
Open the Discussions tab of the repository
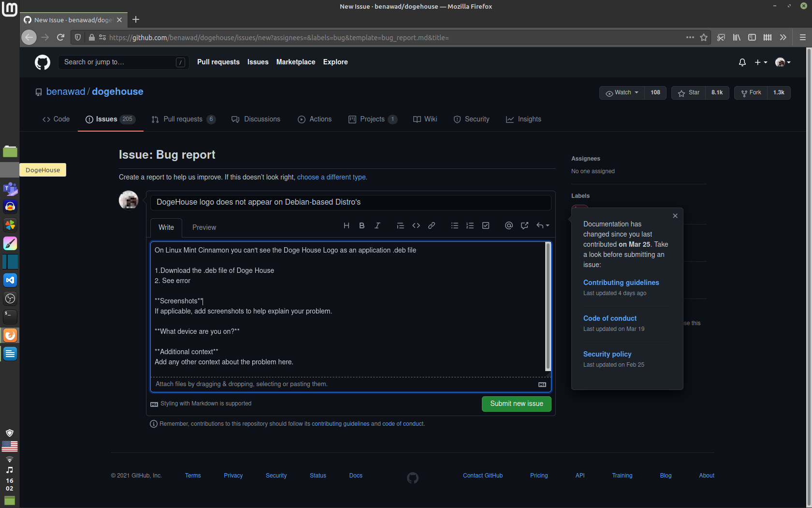[256, 119]
